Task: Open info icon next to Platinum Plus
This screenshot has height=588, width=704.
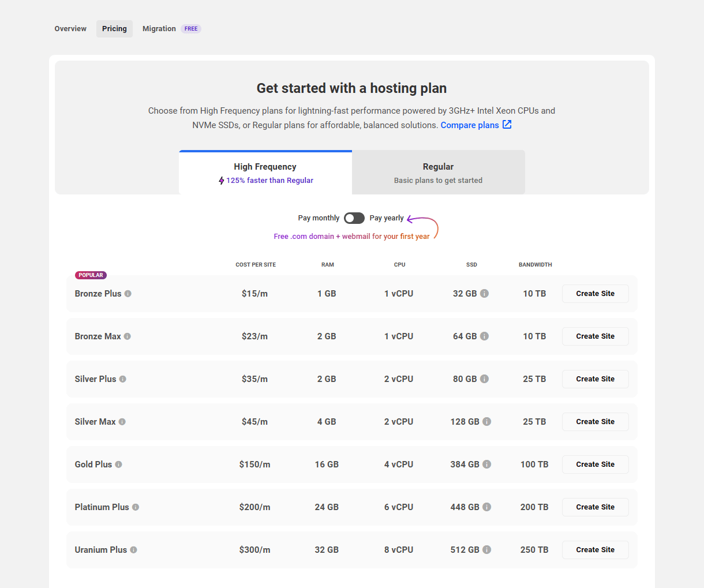Action: tap(136, 507)
